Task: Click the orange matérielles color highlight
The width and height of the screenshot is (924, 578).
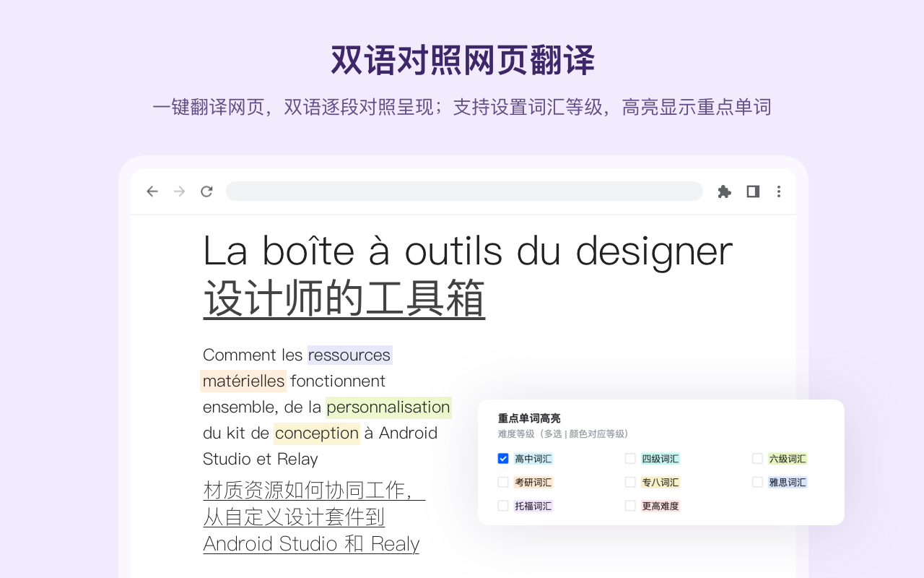Action: (243, 381)
